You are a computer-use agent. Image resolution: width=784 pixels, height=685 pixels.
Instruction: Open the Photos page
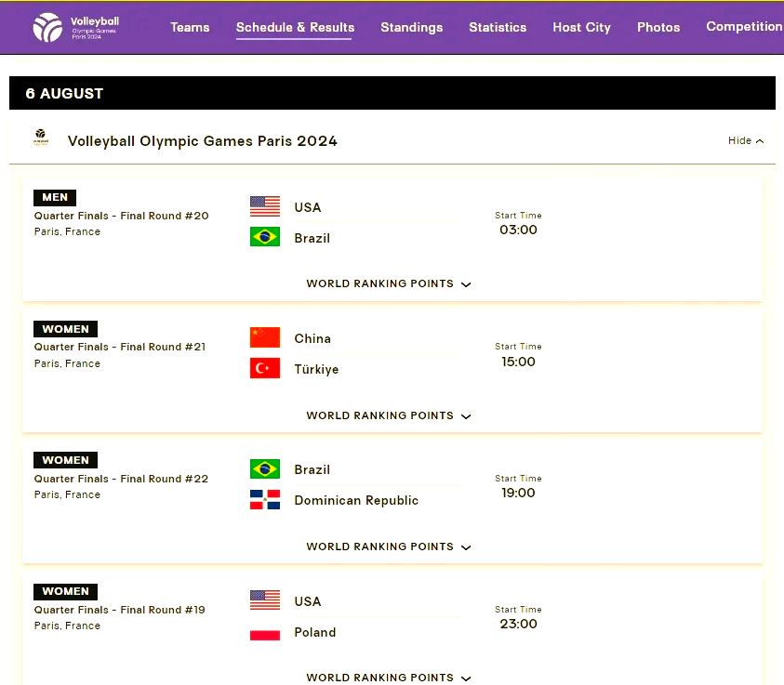[658, 28]
